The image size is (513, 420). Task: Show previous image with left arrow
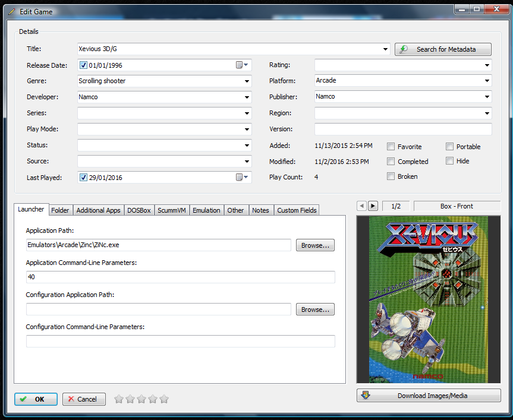click(x=361, y=206)
